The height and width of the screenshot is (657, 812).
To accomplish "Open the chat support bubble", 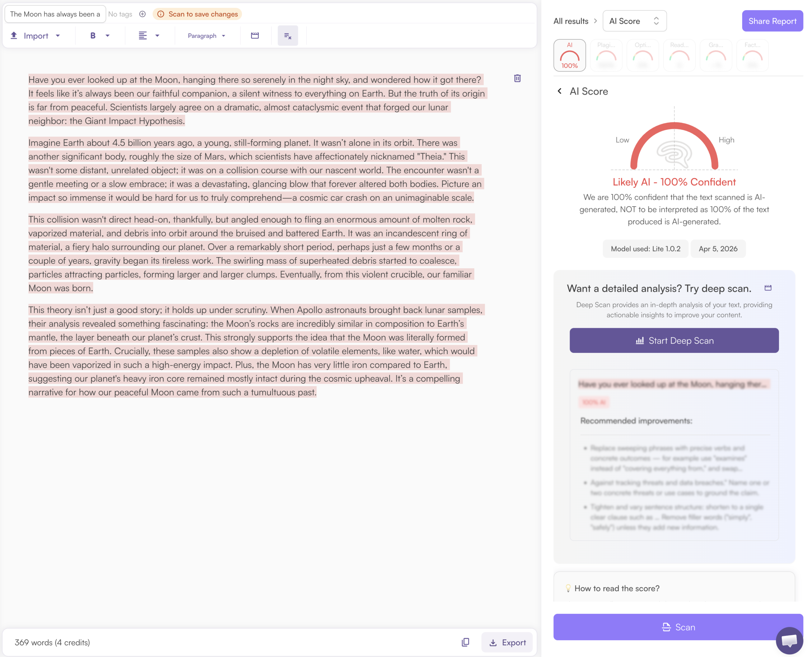I will (789, 640).
